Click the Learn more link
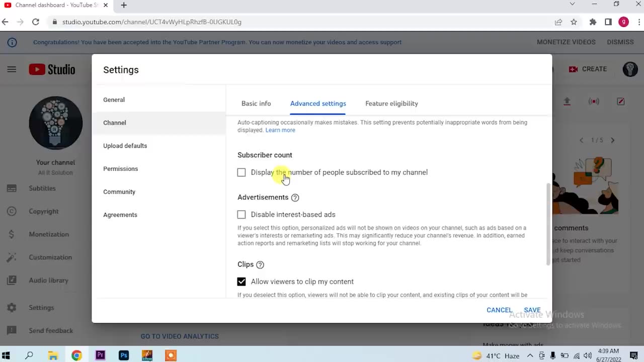644x362 pixels. 280,130
